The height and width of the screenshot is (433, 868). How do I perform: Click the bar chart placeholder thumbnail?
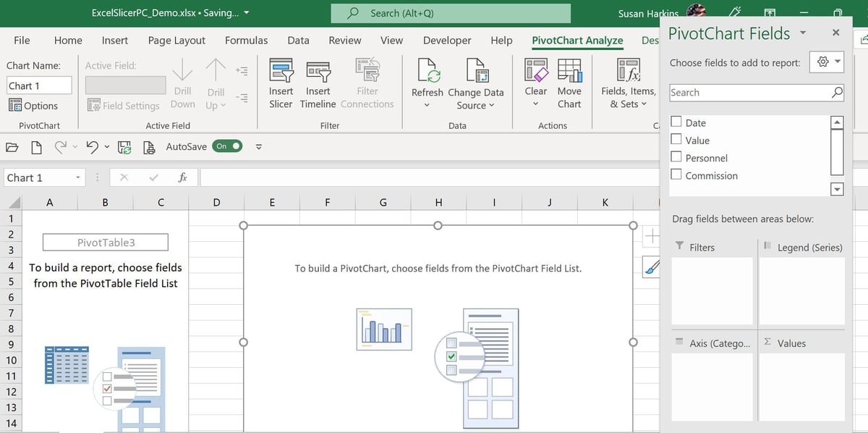(384, 329)
